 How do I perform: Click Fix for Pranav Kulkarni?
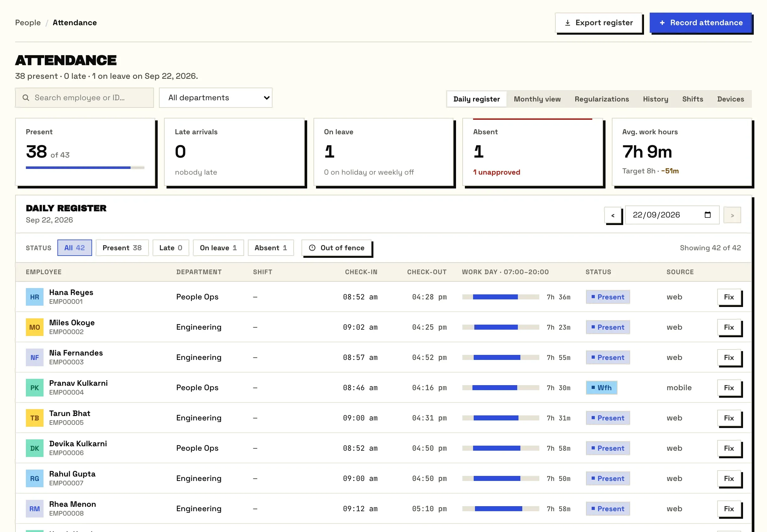pos(729,388)
